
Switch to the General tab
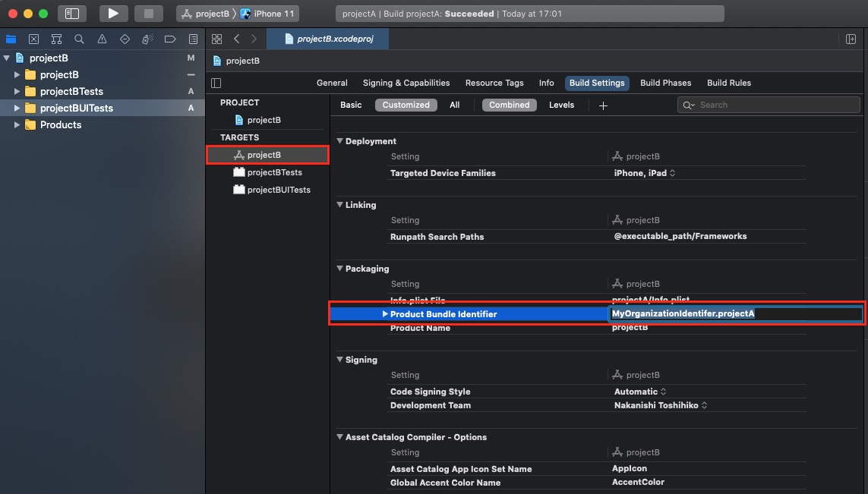332,83
